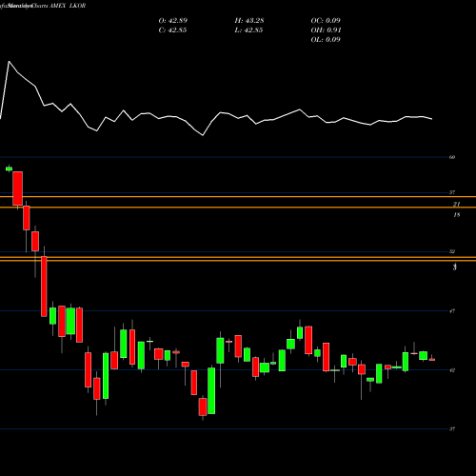This screenshot has height=476, width=476.
Task: Click the 18 label below the orange line
Action: click(457, 215)
